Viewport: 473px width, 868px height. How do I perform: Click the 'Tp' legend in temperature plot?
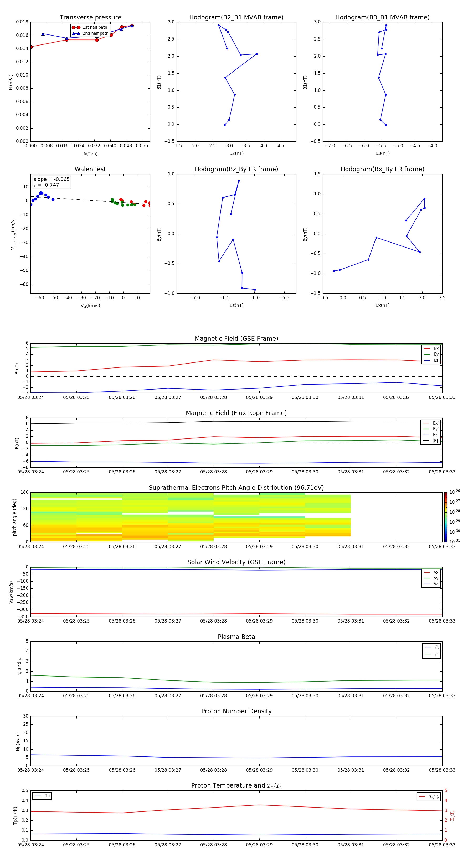pyautogui.click(x=42, y=796)
